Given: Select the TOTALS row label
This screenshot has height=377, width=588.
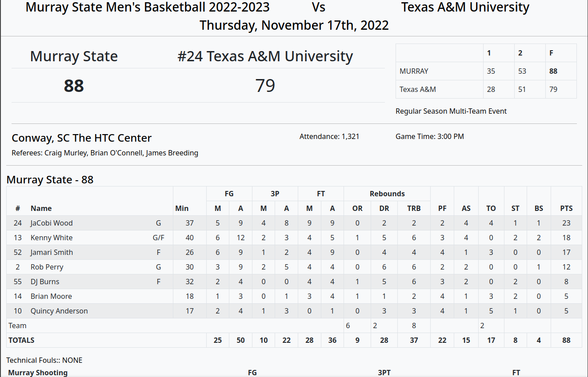Looking at the screenshot, I should click(x=21, y=340).
